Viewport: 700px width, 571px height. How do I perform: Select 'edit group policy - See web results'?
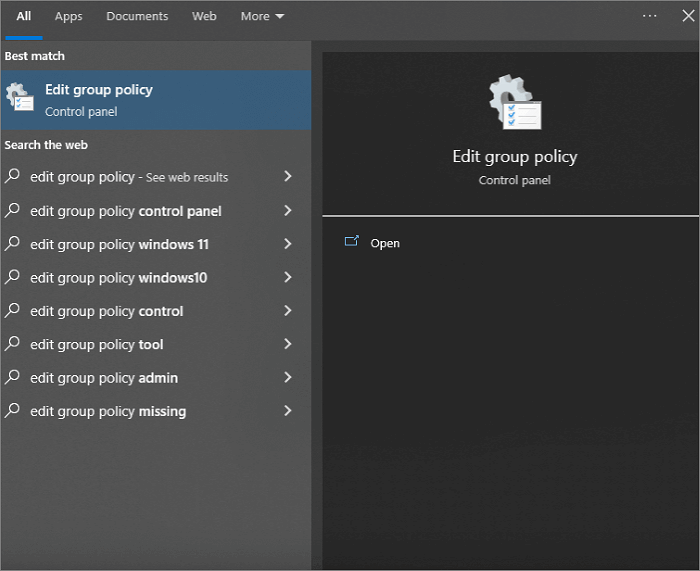156,177
